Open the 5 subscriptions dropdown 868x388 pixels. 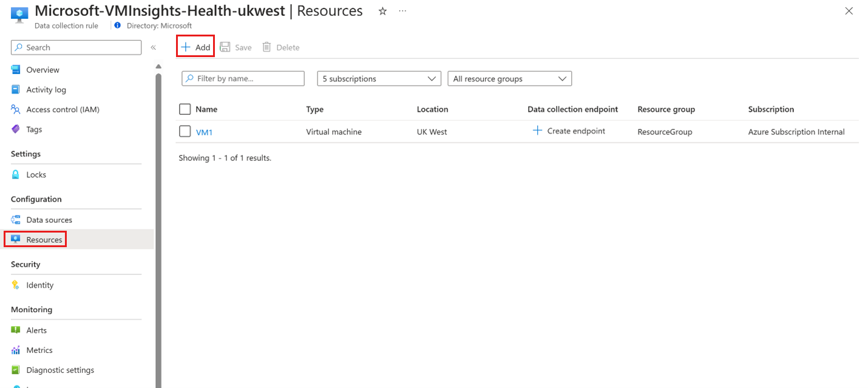point(378,78)
